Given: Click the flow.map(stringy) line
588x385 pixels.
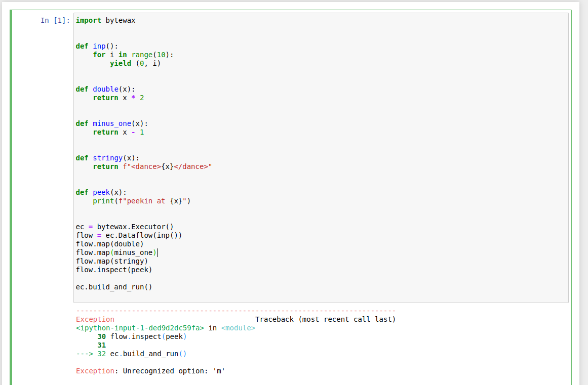Looking at the screenshot, I should coord(112,262).
